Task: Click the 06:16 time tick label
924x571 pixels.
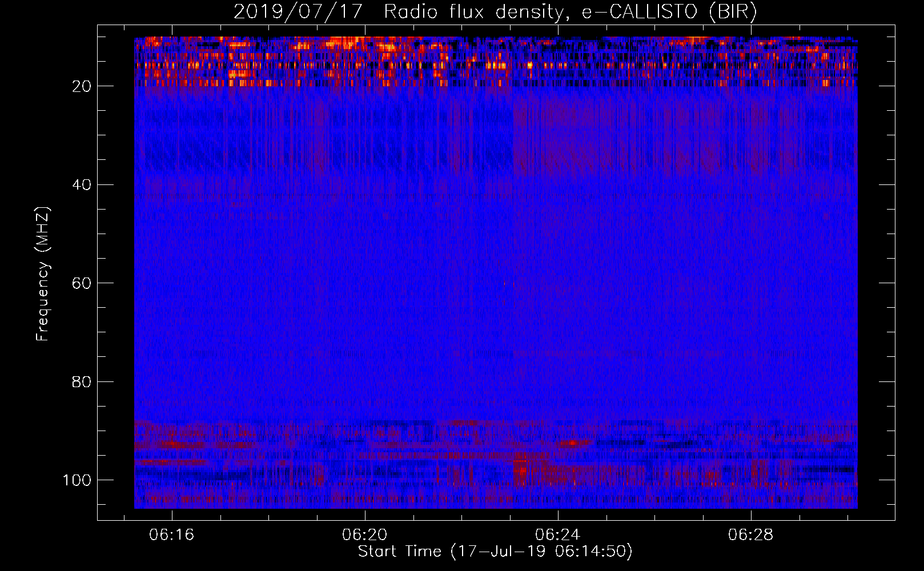Action: point(172,535)
